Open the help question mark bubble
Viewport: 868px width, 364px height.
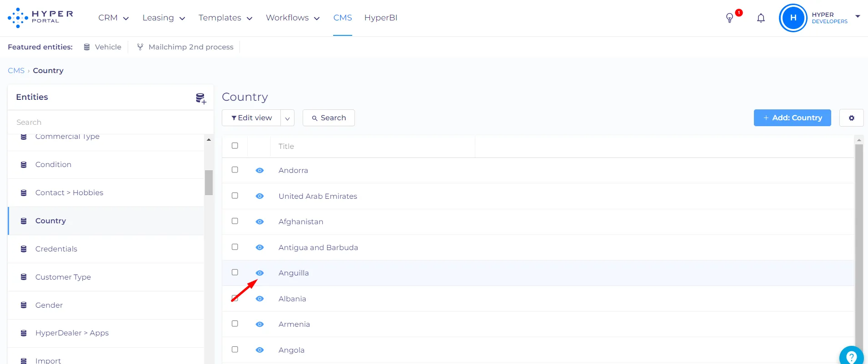851,357
